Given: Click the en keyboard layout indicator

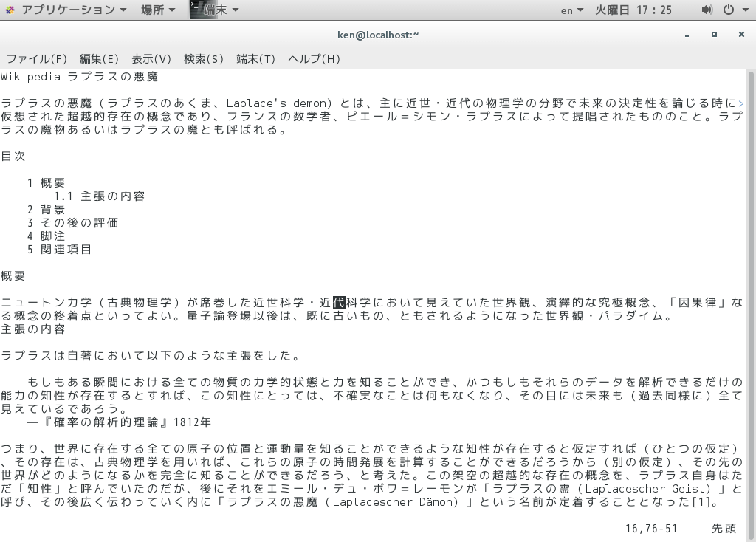Looking at the screenshot, I should pos(566,10).
